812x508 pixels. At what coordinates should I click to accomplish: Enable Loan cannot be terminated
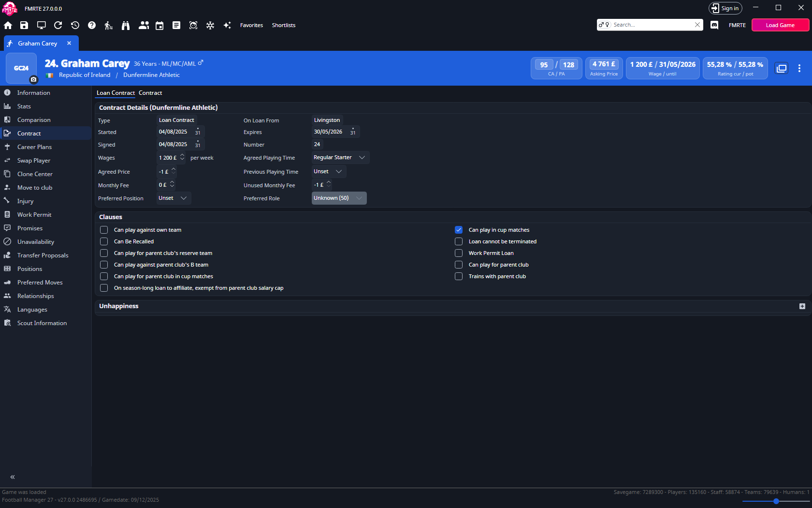point(459,241)
